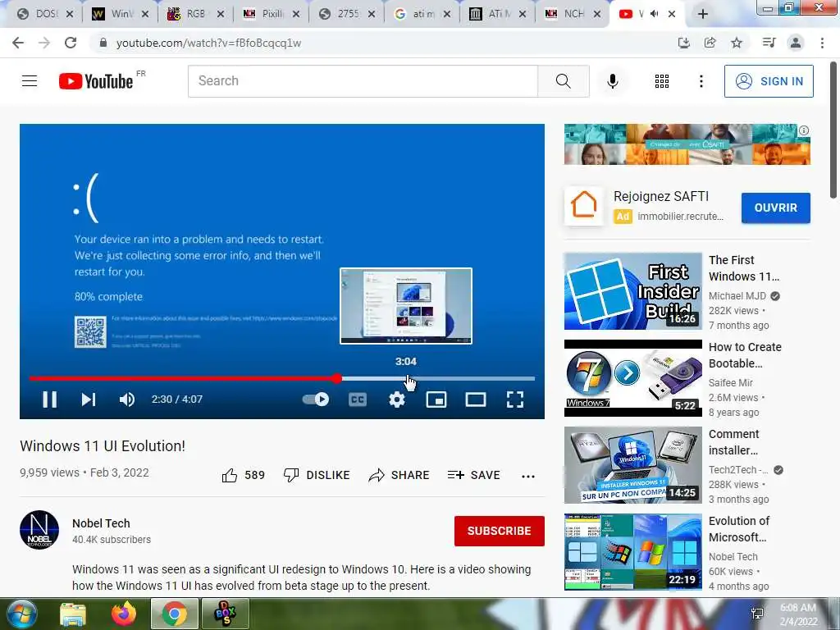Click the SIGN IN button

click(x=768, y=81)
